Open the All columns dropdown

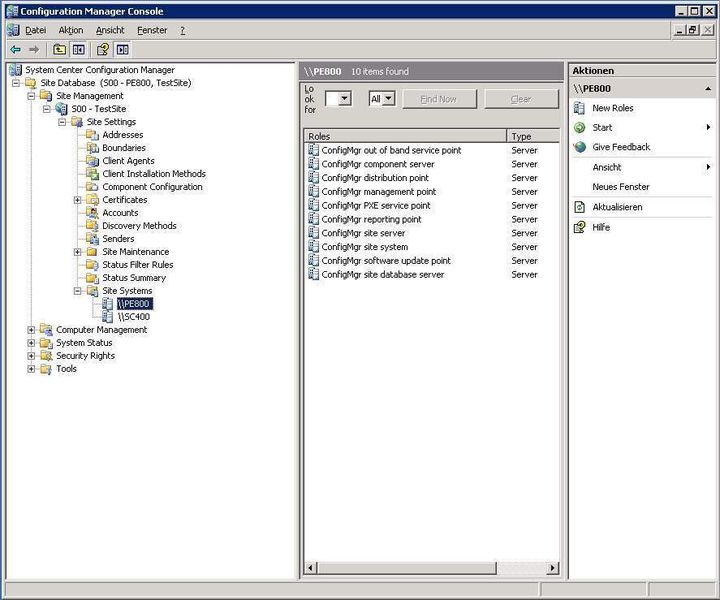tap(388, 99)
